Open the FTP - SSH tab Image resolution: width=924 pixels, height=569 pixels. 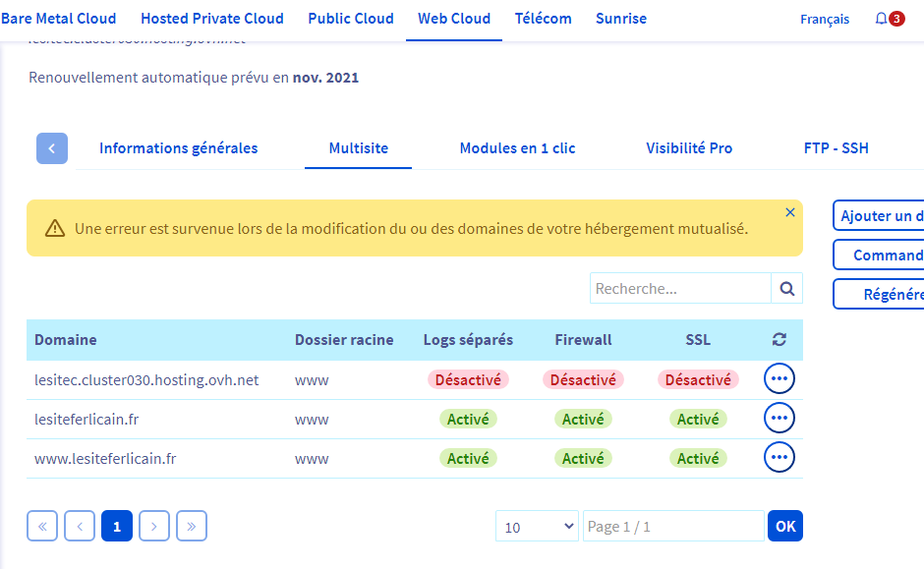click(836, 148)
